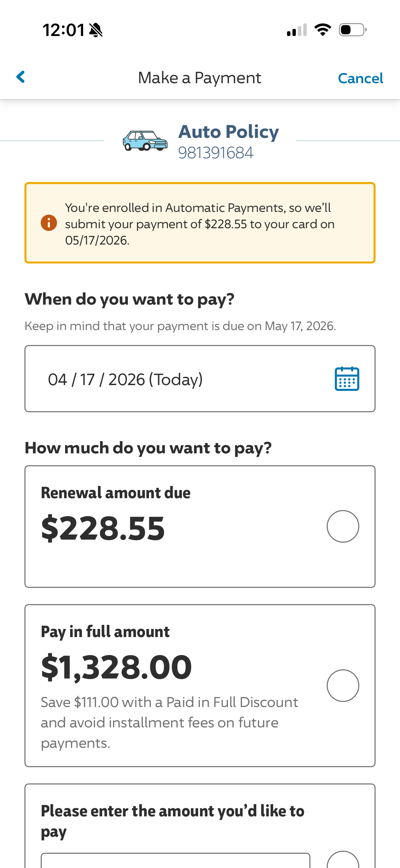Tap the back chevron arrow
Image resolution: width=400 pixels, height=868 pixels.
[x=21, y=77]
